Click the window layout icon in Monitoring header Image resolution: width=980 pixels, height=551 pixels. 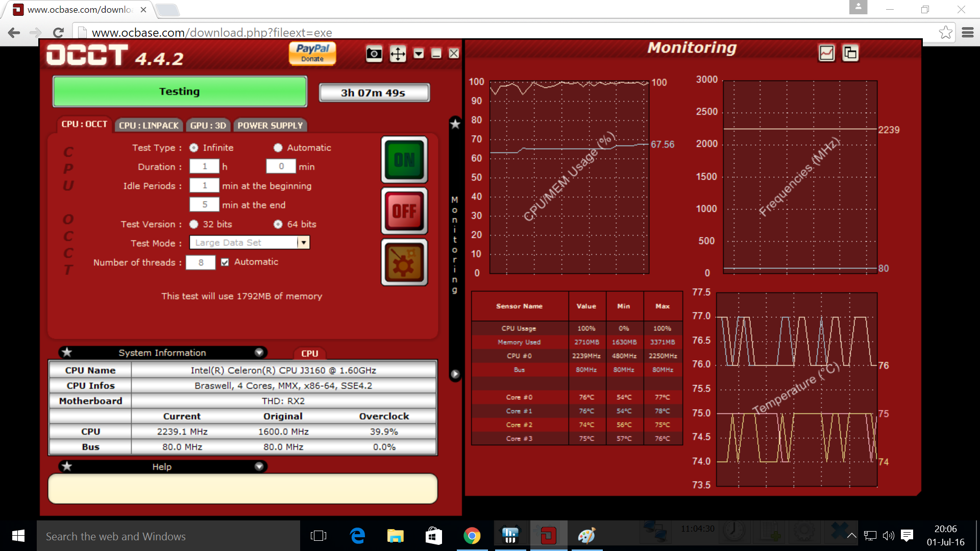[x=850, y=53]
